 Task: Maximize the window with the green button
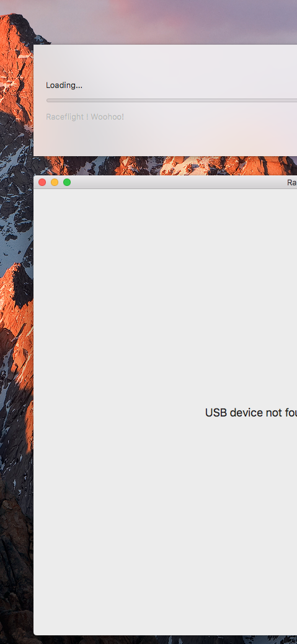67,182
